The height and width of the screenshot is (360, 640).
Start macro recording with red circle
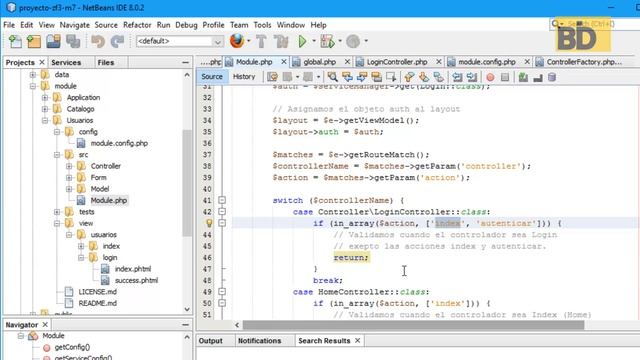point(490,77)
